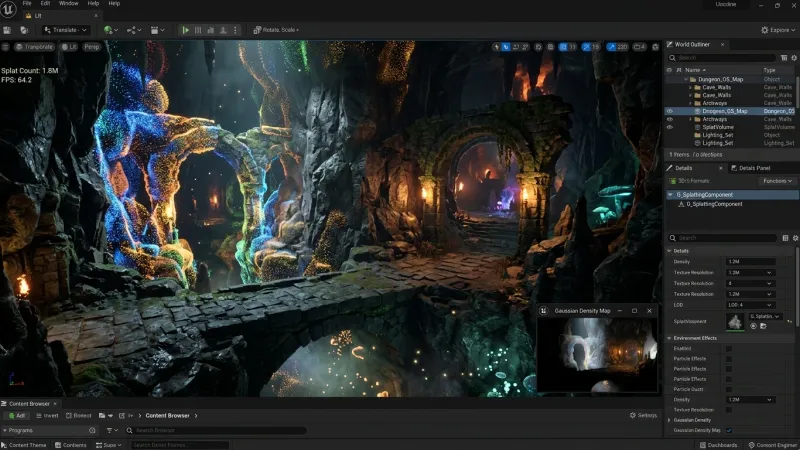Open the G.Splattn asset dropdown
Viewport: 800px width, 450px height.
tap(765, 316)
